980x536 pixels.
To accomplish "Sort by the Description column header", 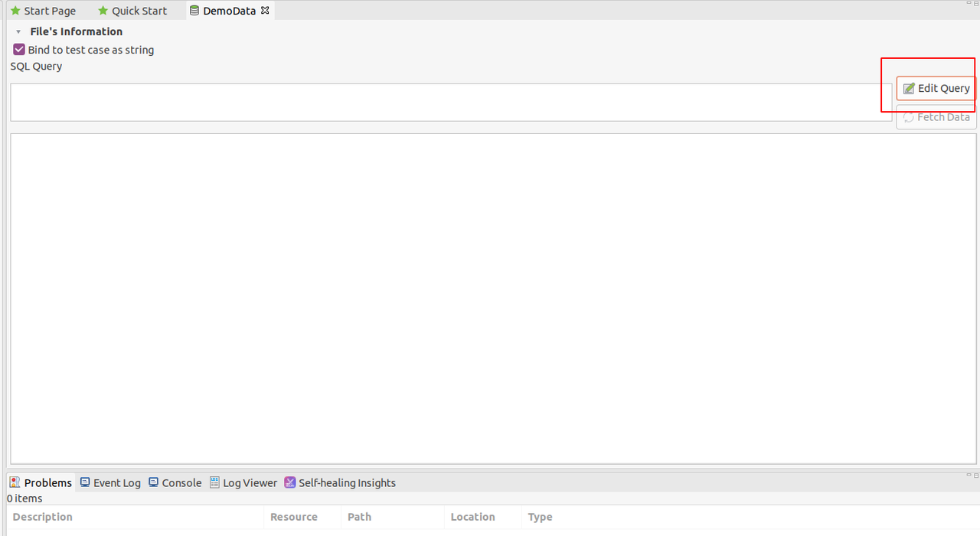I will (x=136, y=517).
